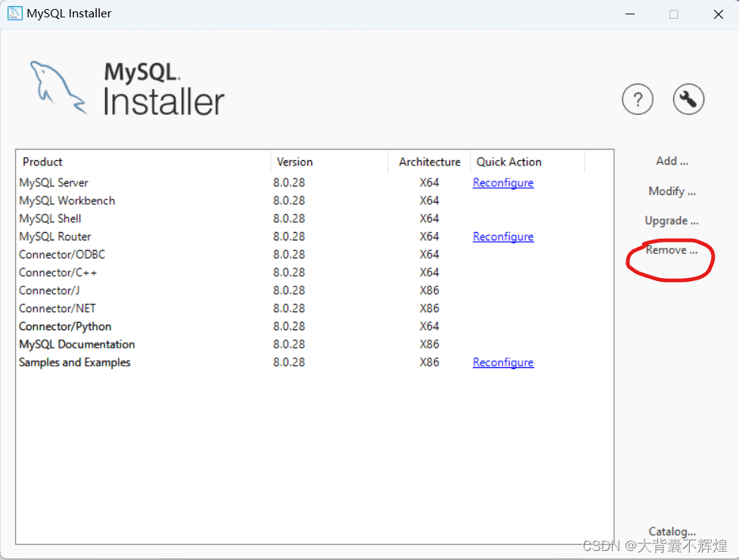Sort by Architecture column header
Viewport: 739px width, 560px height.
click(430, 162)
